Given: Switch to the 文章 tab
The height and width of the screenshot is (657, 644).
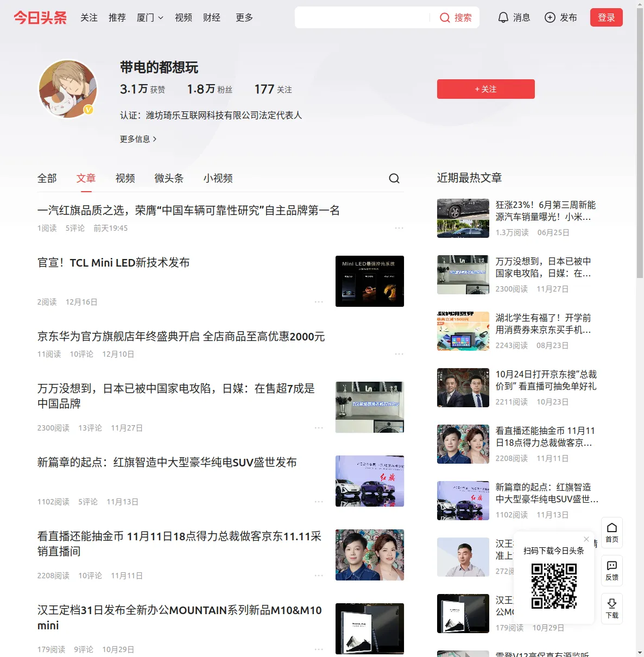Looking at the screenshot, I should pyautogui.click(x=86, y=178).
